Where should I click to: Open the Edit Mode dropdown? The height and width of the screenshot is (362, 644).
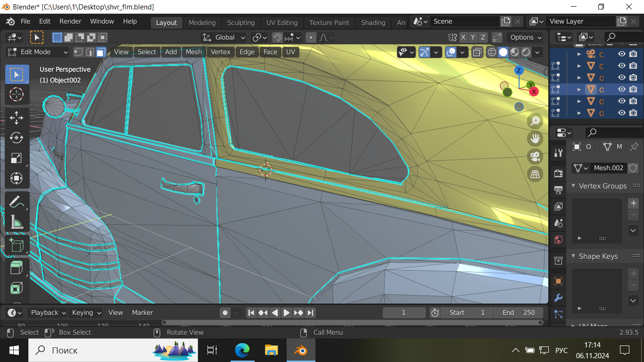click(38, 52)
